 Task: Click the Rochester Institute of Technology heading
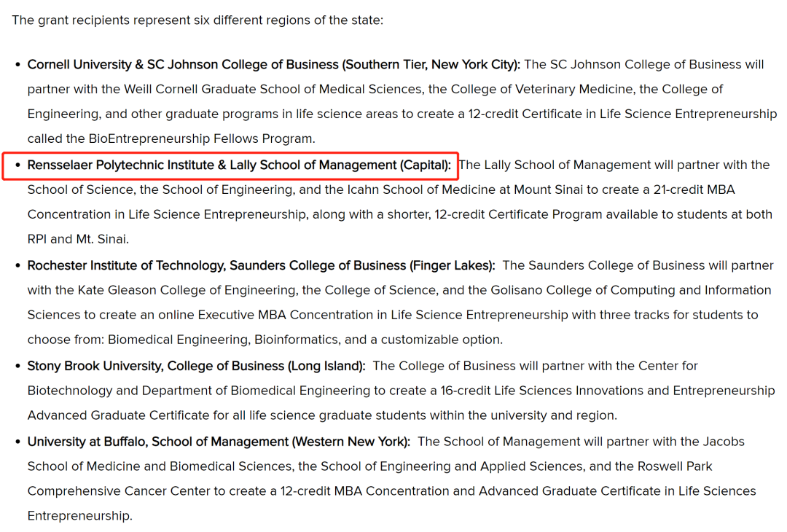click(x=261, y=265)
